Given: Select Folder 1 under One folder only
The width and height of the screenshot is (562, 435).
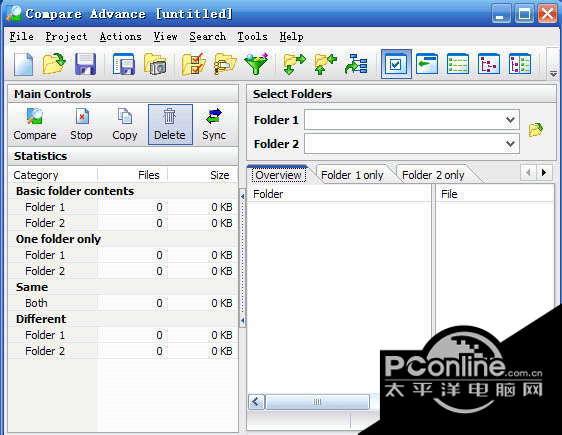Looking at the screenshot, I should coord(123,255).
